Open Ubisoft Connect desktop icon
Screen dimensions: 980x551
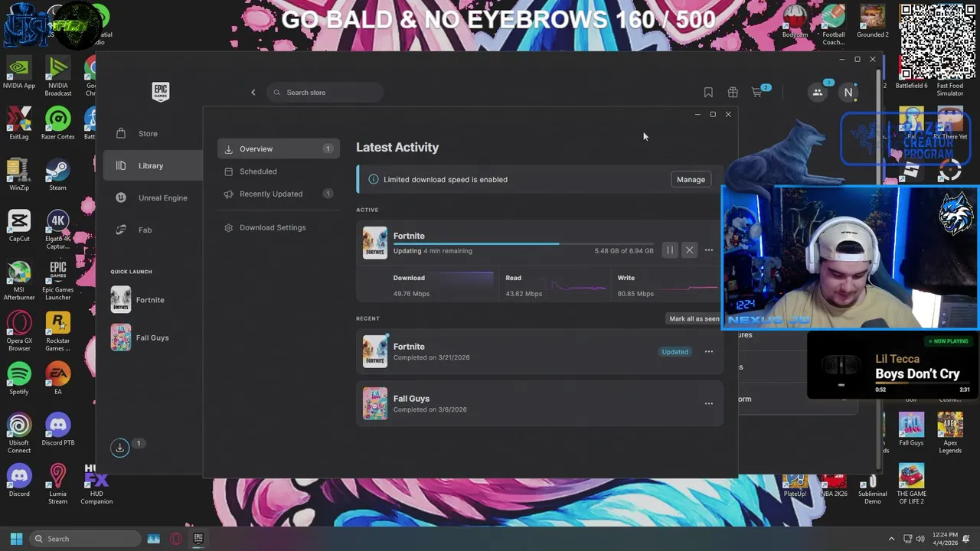point(19,434)
